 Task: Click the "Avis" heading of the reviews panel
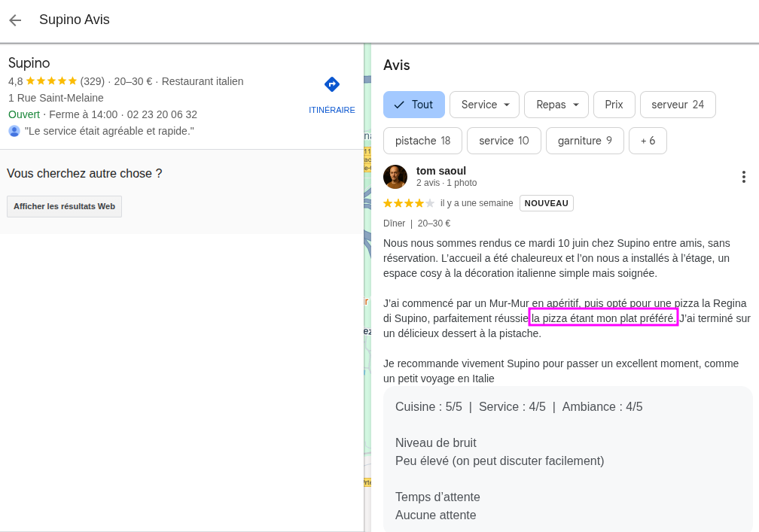coord(396,65)
